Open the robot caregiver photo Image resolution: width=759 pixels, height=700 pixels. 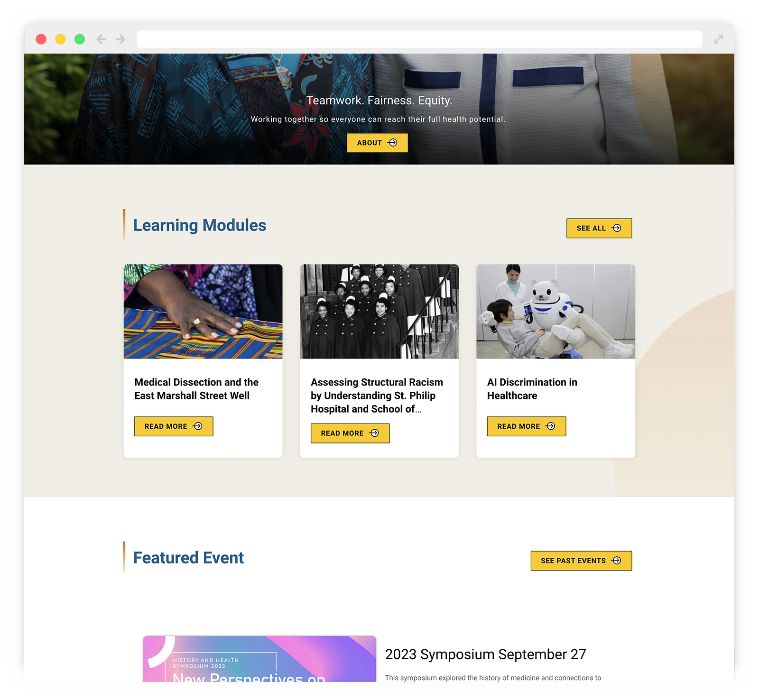(x=555, y=312)
